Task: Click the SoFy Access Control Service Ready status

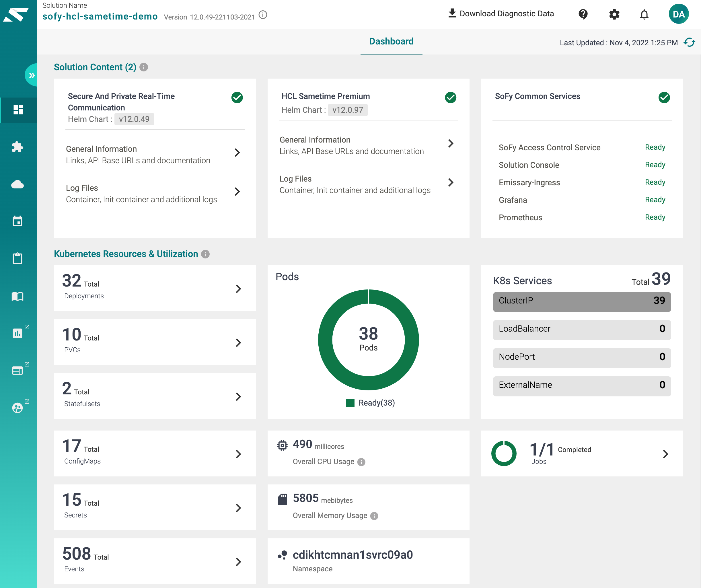Action: pyautogui.click(x=655, y=147)
